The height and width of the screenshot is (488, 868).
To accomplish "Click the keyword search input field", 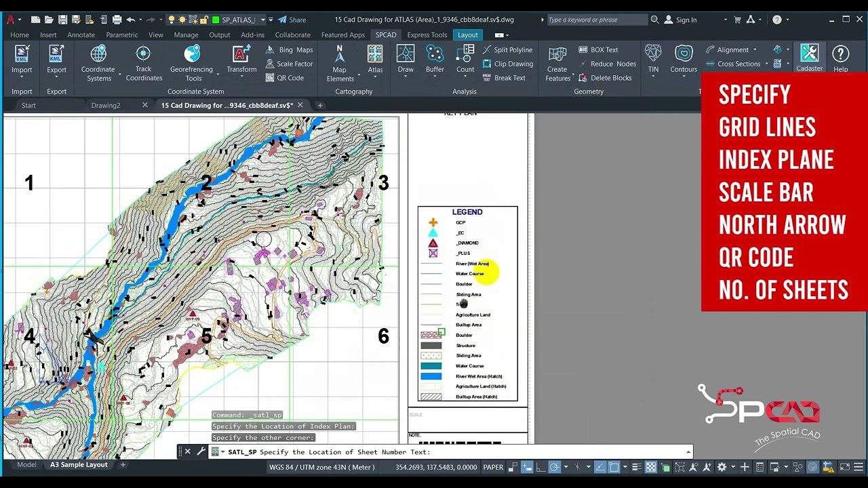I will point(597,20).
